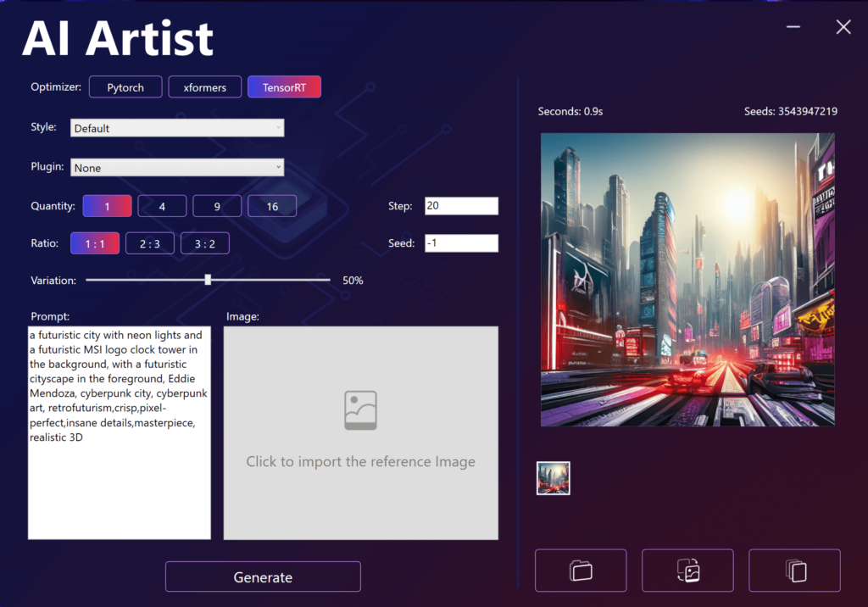Open the output folder icon
Viewport: 868px width, 607px height.
coord(581,570)
